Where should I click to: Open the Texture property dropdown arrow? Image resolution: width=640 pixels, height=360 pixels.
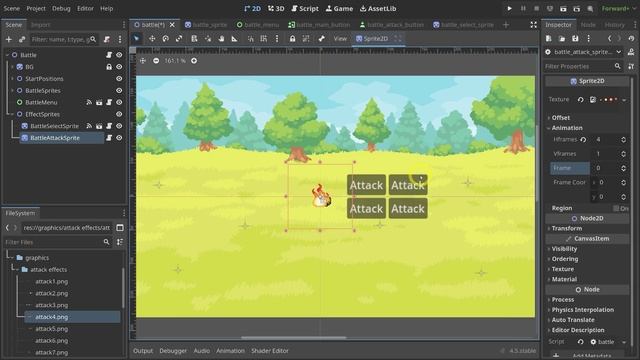(x=624, y=100)
